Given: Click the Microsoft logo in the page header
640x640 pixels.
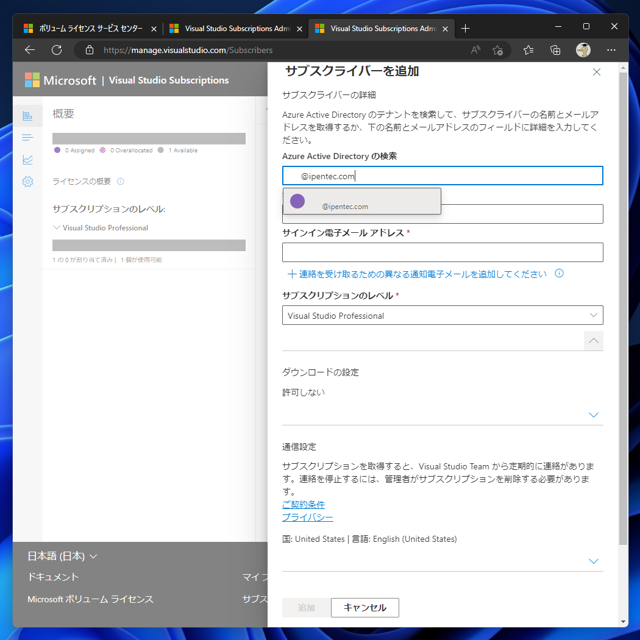Looking at the screenshot, I should [32, 80].
